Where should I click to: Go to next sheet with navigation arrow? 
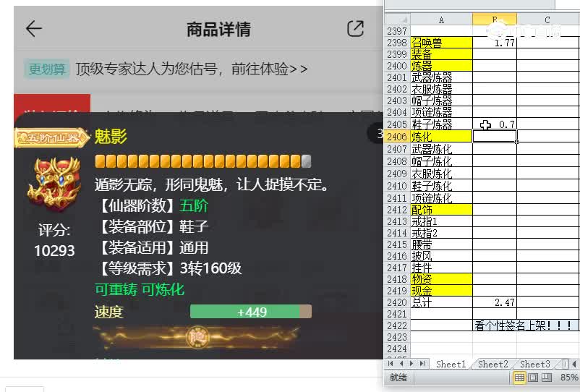point(411,364)
